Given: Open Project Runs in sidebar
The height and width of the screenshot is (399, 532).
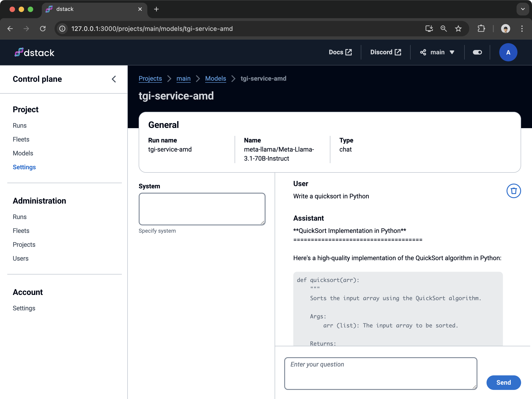Looking at the screenshot, I should click(x=20, y=125).
